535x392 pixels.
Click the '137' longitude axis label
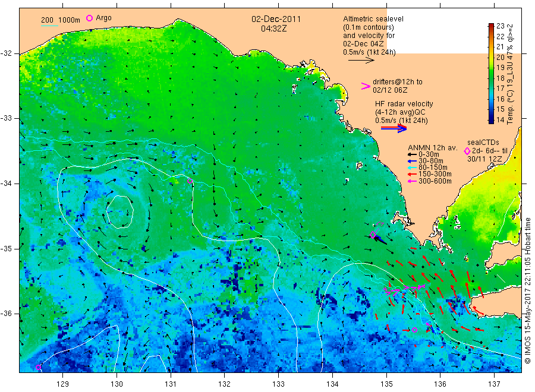tap(494, 384)
